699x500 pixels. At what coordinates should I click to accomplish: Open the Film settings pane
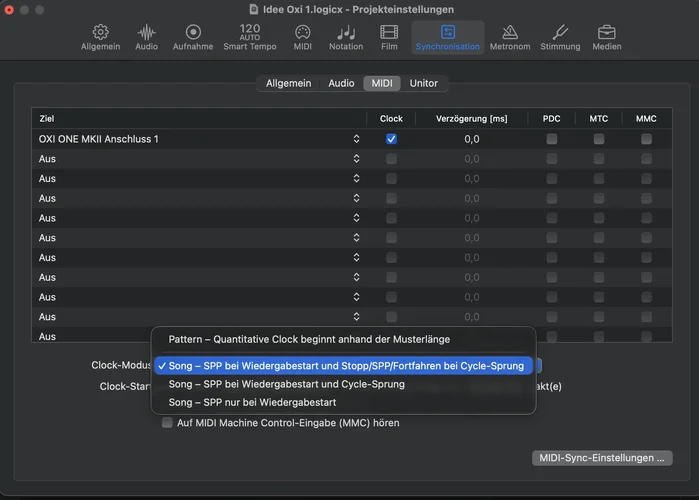pyautogui.click(x=389, y=37)
